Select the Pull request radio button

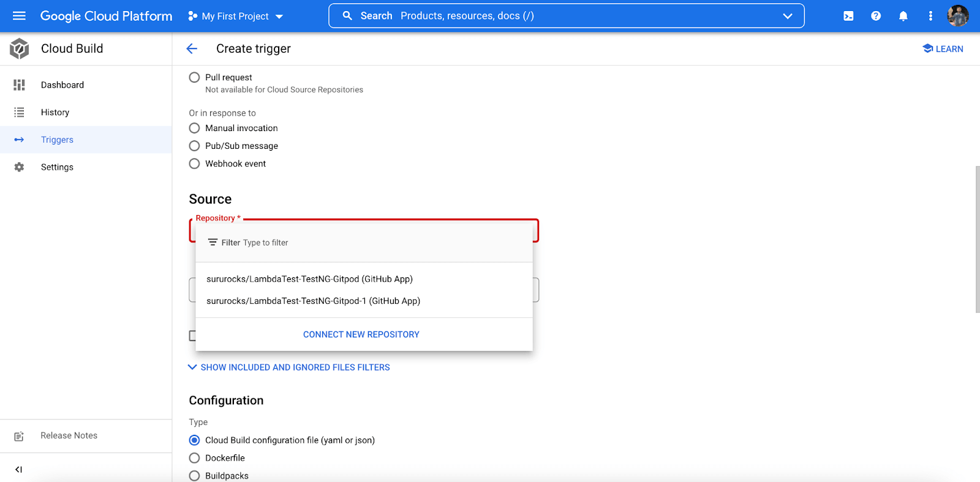pyautogui.click(x=194, y=77)
